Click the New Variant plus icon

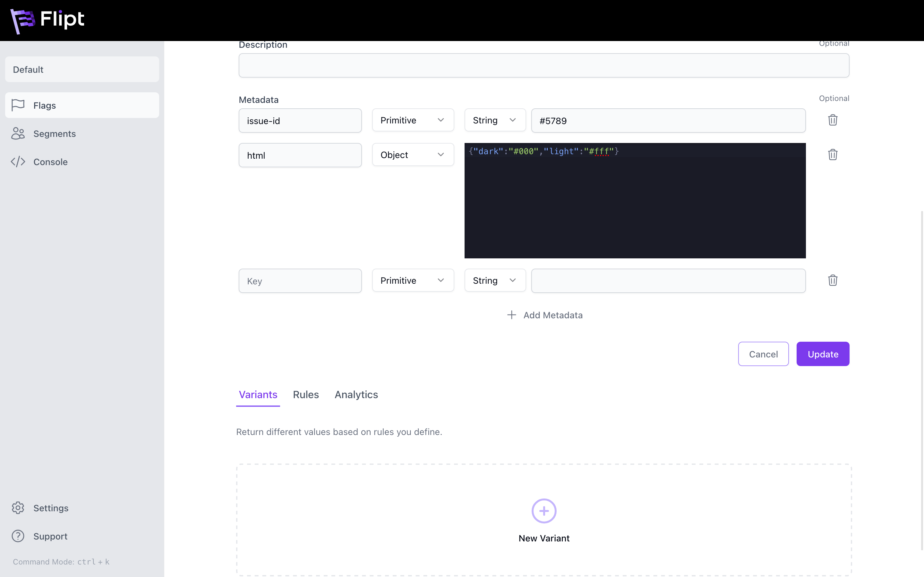544,511
